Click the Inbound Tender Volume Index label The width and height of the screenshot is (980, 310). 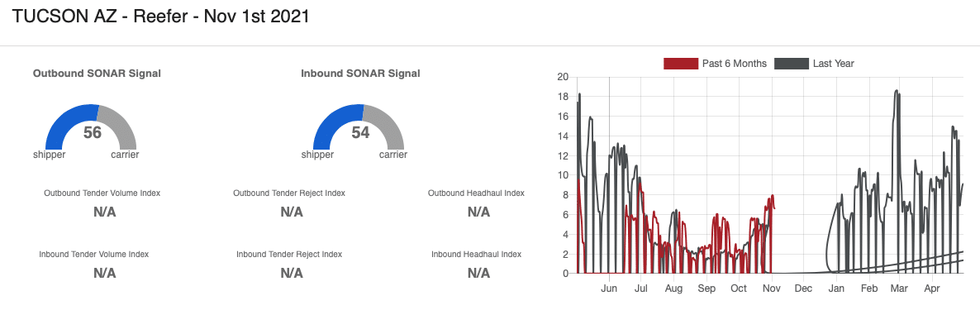click(93, 255)
